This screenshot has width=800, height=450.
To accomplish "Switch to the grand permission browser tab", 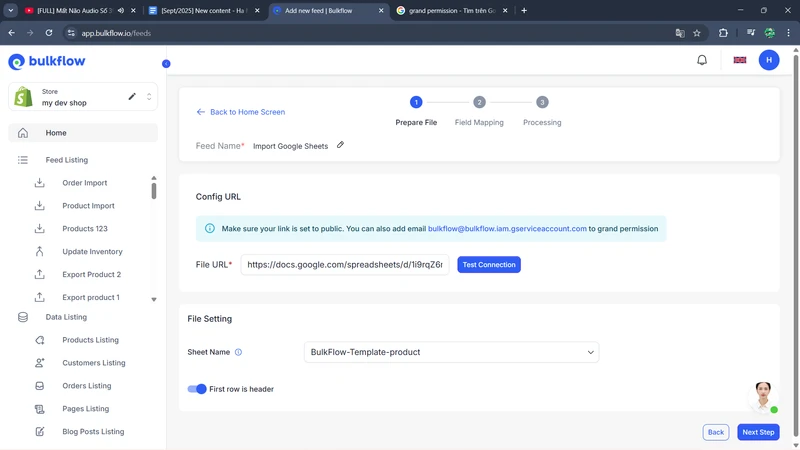I will tap(448, 11).
